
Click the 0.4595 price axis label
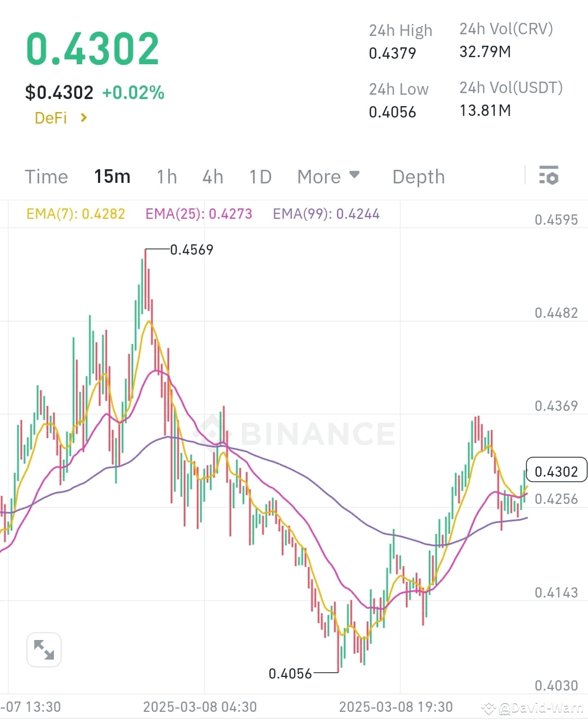coord(556,219)
